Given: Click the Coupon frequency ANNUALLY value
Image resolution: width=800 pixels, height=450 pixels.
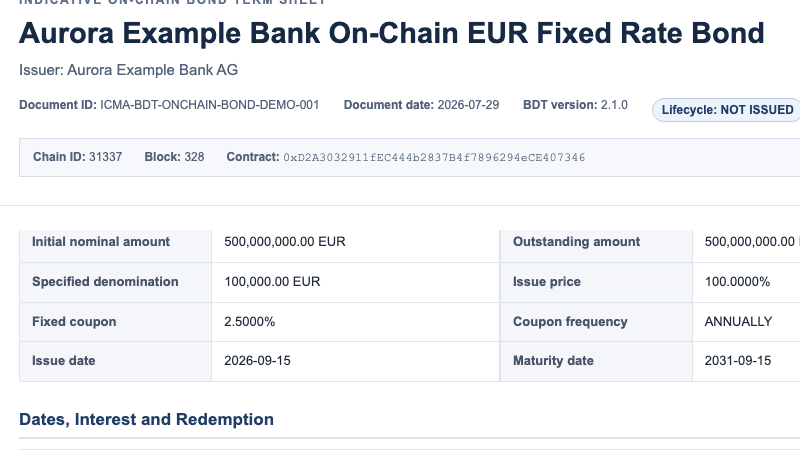Looking at the screenshot, I should click(738, 322).
